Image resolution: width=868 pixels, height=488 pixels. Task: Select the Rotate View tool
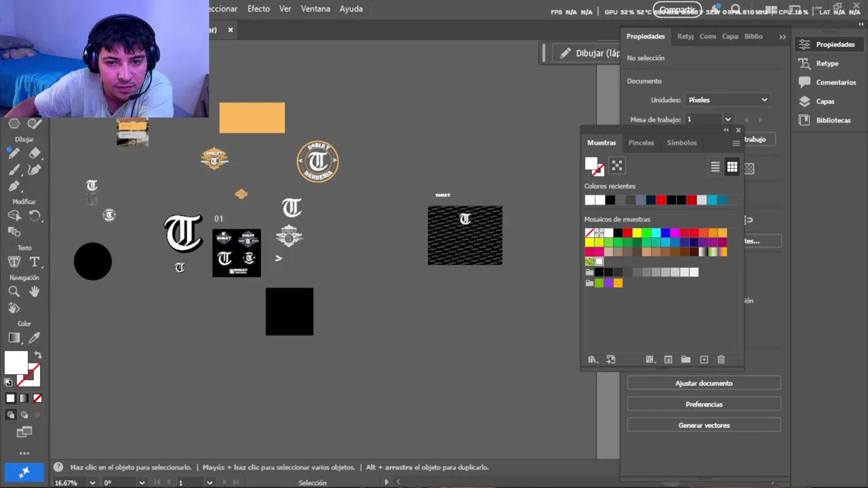(x=14, y=308)
